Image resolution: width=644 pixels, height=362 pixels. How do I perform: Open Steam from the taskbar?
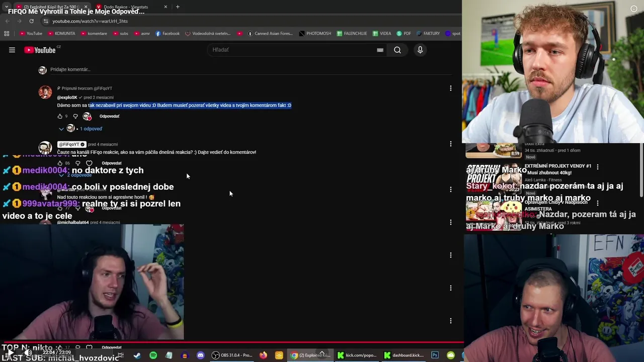click(137, 355)
